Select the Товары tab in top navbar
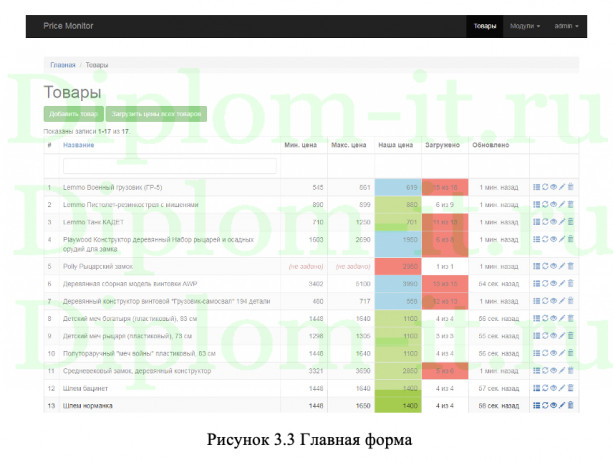Viewport: 613px width, 460px height. pyautogui.click(x=482, y=25)
